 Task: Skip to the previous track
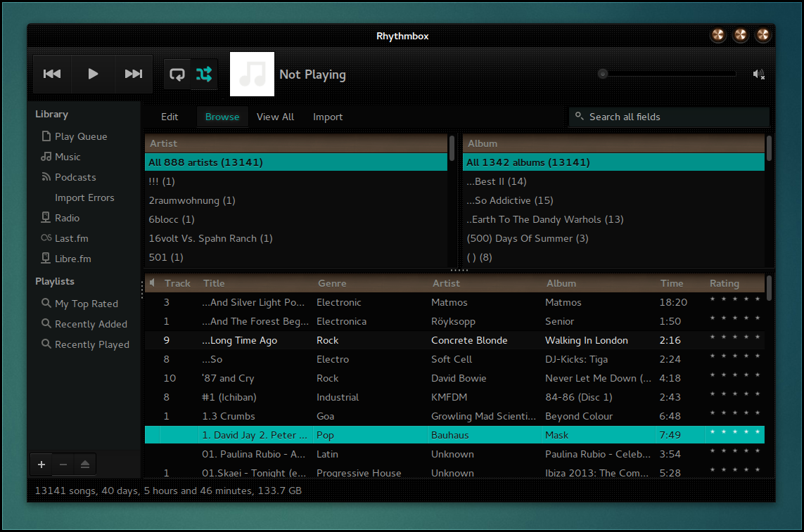(x=52, y=74)
